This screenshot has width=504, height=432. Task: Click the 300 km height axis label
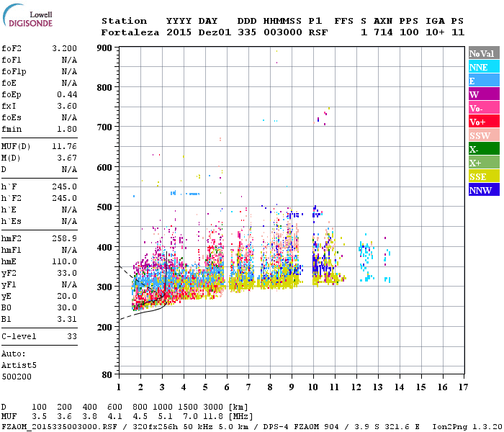coord(104,287)
